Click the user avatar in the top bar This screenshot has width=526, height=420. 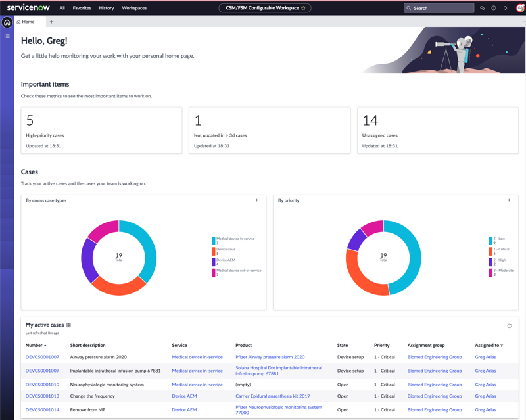521,8
